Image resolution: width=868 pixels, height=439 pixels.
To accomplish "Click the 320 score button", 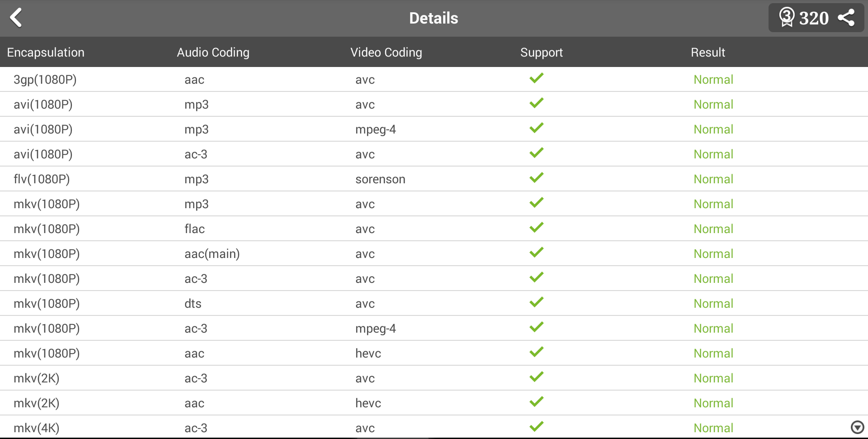I will tap(813, 19).
